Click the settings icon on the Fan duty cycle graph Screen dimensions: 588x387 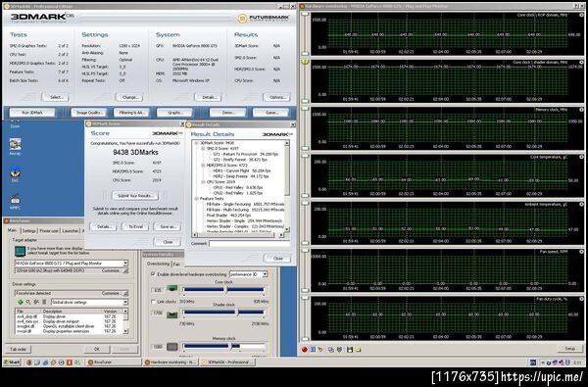[x=581, y=299]
